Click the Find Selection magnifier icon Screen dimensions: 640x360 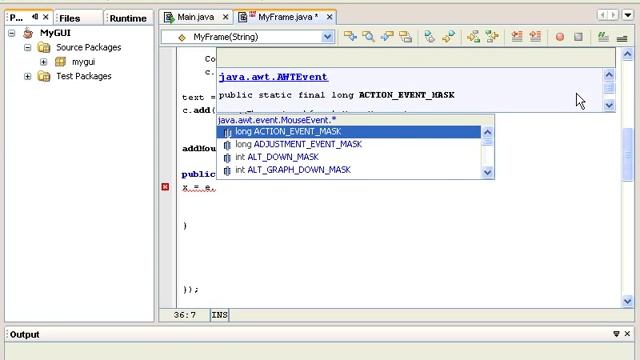click(369, 37)
